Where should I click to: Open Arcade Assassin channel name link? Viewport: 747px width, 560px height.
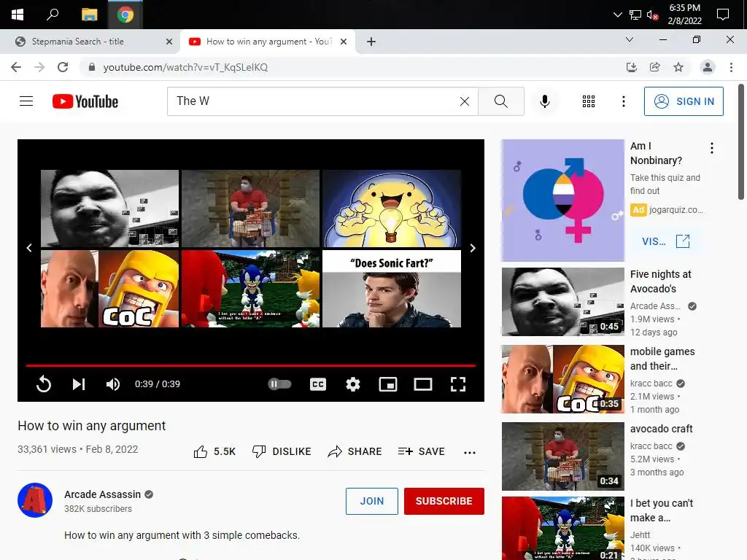(x=102, y=494)
